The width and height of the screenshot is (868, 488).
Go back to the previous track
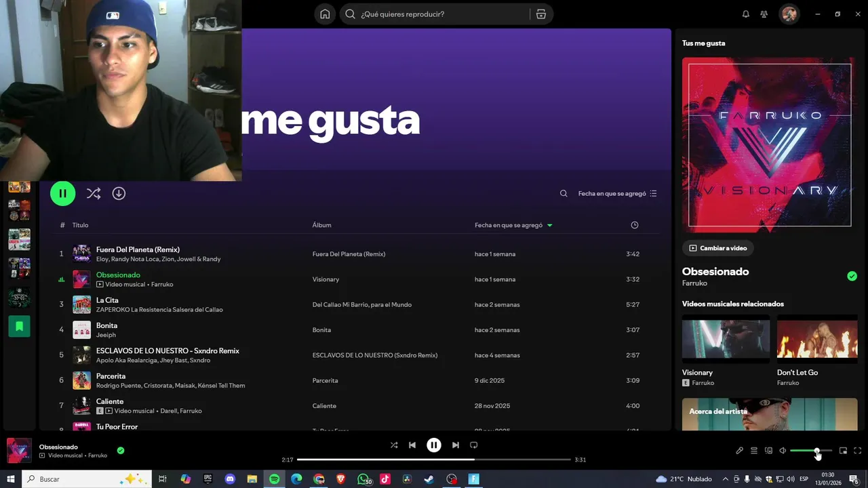412,445
